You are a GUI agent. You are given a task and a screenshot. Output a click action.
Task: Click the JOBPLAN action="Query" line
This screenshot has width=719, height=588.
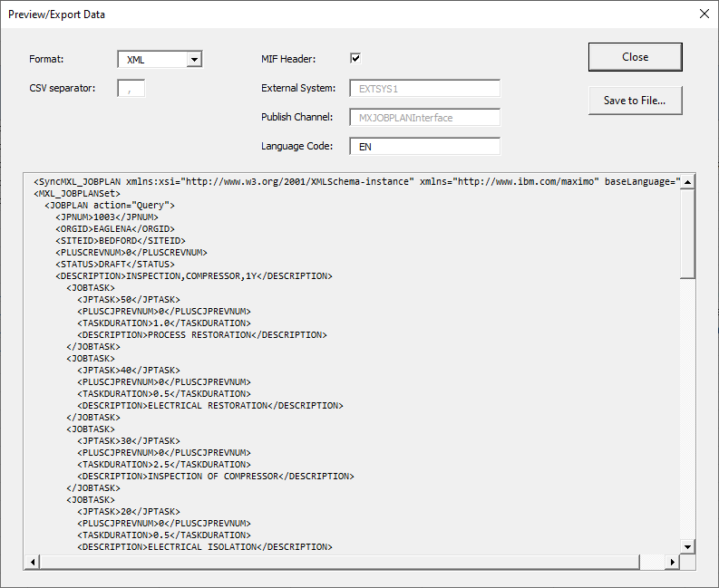[x=110, y=206]
